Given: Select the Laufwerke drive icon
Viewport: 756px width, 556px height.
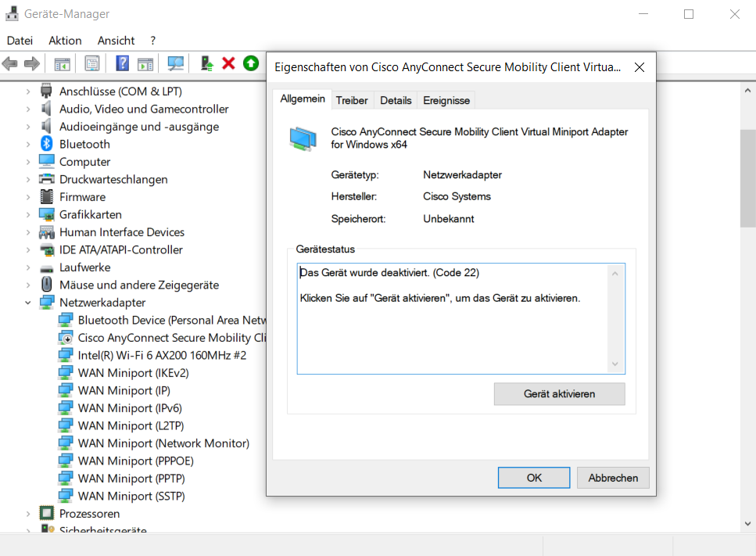Looking at the screenshot, I should 47,268.
